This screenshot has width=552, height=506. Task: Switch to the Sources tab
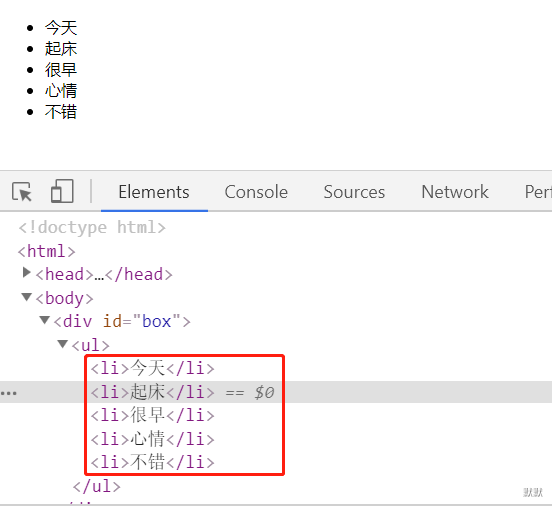click(354, 192)
